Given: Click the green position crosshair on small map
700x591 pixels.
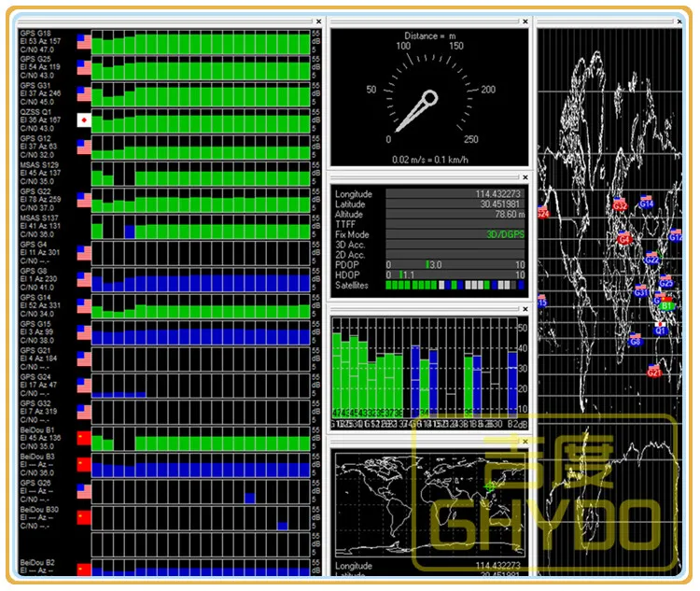Looking at the screenshot, I should (x=490, y=486).
